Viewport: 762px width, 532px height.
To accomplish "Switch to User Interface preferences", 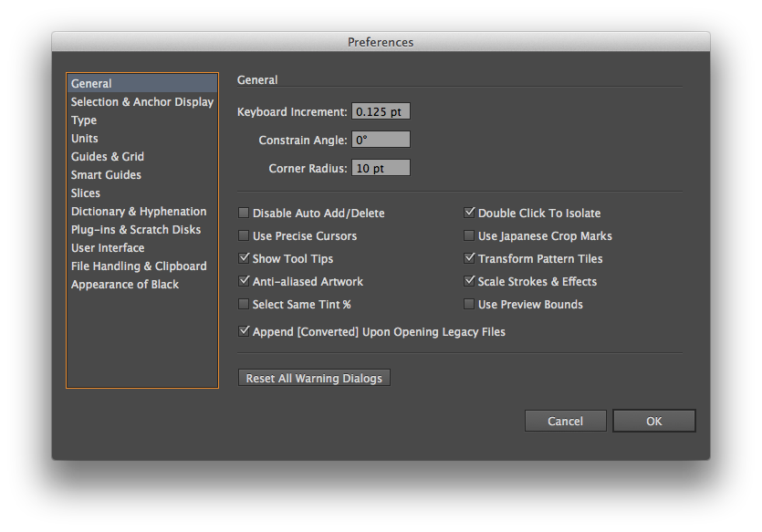I will (x=141, y=248).
